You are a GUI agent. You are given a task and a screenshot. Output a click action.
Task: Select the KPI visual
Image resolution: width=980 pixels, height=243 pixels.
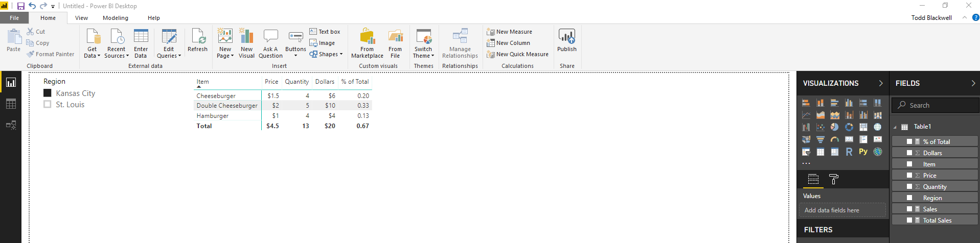click(878, 139)
